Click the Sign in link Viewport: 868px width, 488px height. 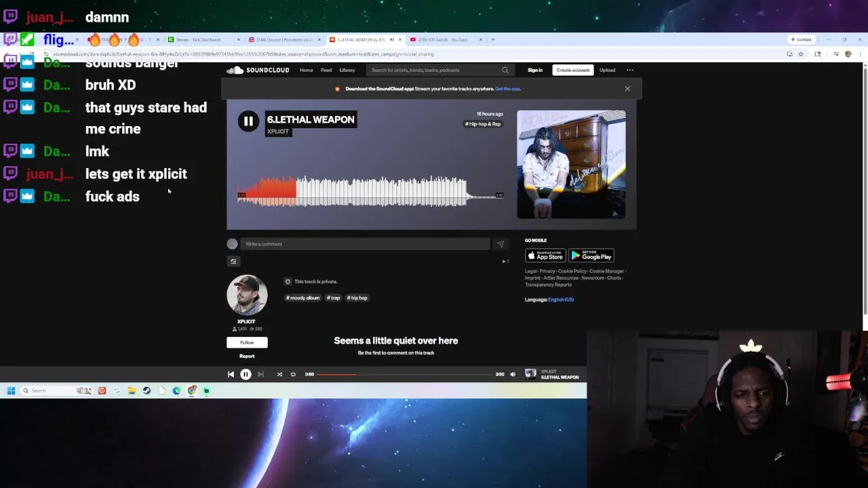click(x=535, y=70)
